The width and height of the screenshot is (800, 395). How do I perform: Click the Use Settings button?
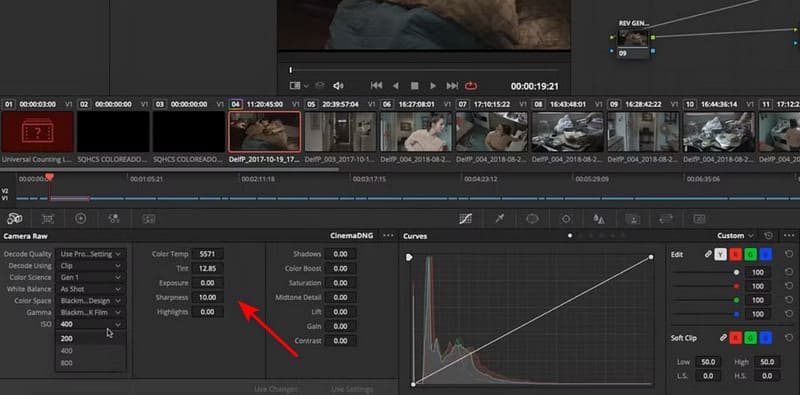point(352,389)
